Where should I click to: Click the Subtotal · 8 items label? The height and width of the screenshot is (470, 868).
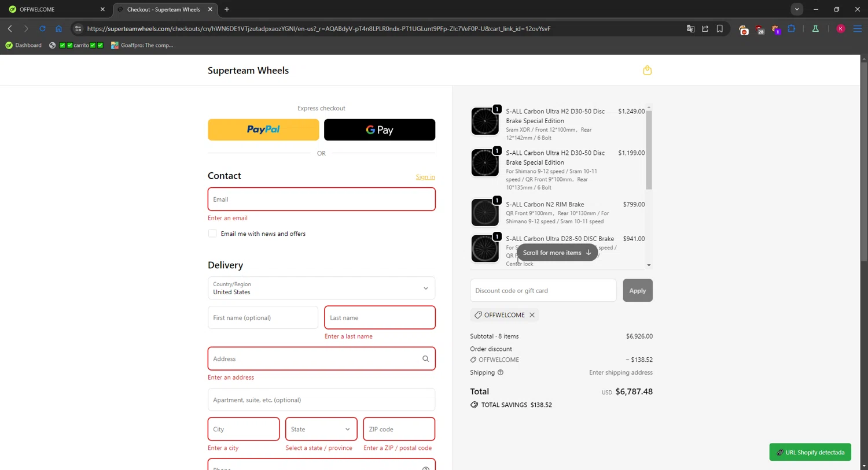pyautogui.click(x=494, y=336)
